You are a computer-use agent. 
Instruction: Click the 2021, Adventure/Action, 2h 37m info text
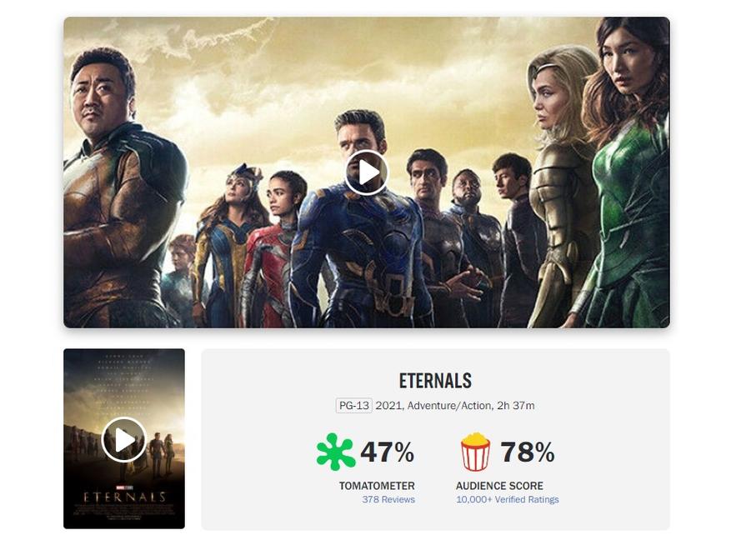(455, 406)
